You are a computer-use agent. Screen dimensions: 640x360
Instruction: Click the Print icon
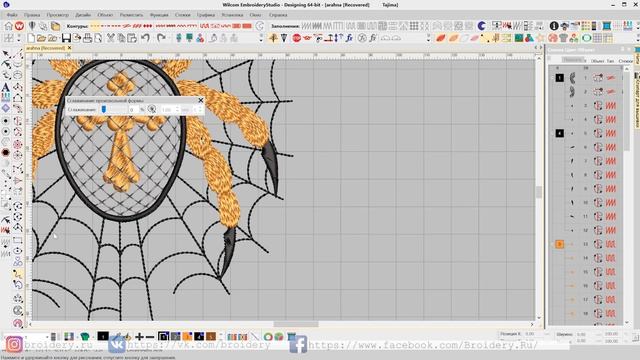(x=87, y=38)
